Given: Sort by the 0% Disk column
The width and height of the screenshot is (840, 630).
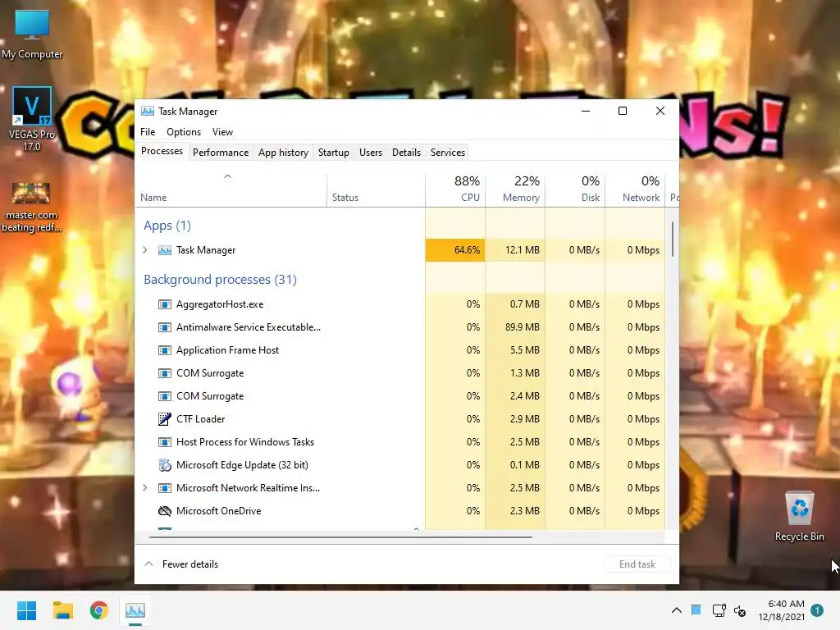Looking at the screenshot, I should click(x=575, y=190).
